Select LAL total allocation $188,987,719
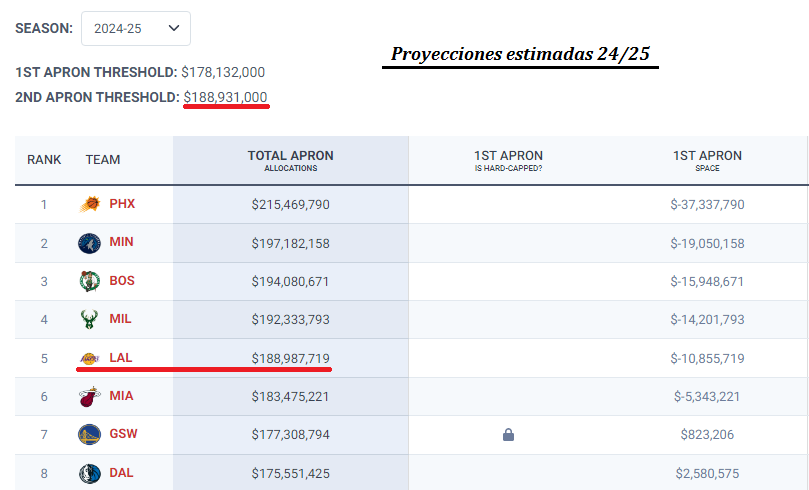The width and height of the screenshot is (809, 490). click(290, 358)
